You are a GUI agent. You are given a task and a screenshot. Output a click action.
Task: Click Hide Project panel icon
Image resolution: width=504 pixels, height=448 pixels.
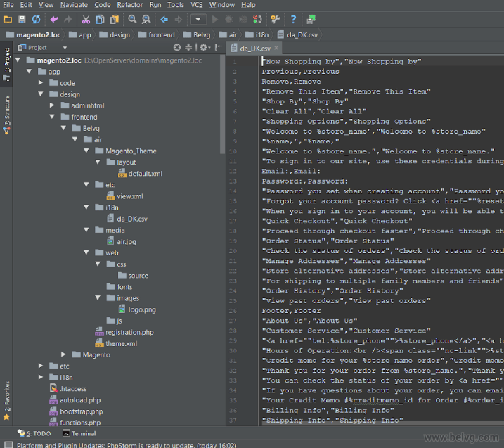219,48
